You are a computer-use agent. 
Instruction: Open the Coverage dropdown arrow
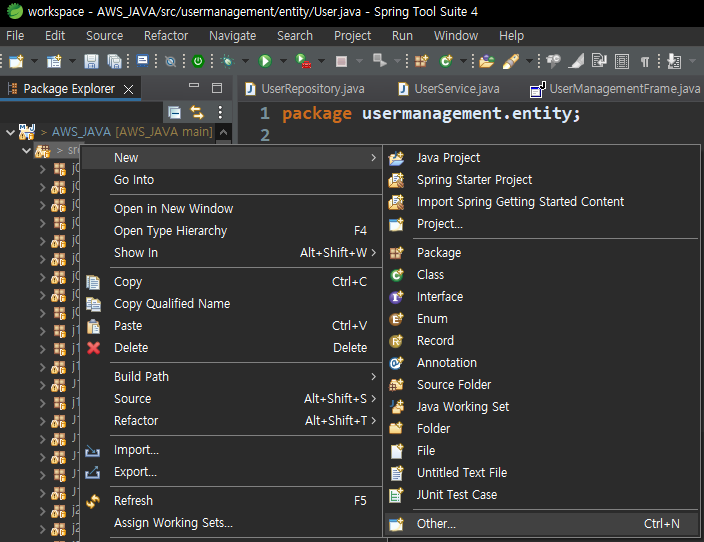click(x=321, y=61)
